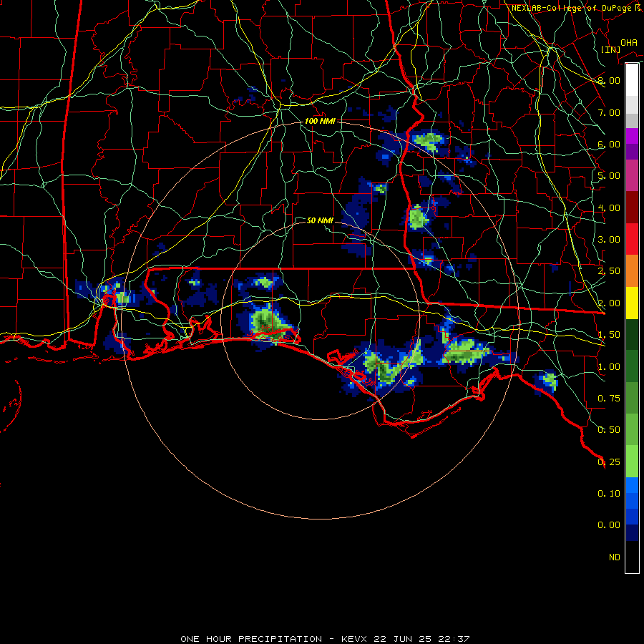Screen dimensions: 644x644
Task: Pick the white swatch at top of legend
Action: (x=632, y=80)
